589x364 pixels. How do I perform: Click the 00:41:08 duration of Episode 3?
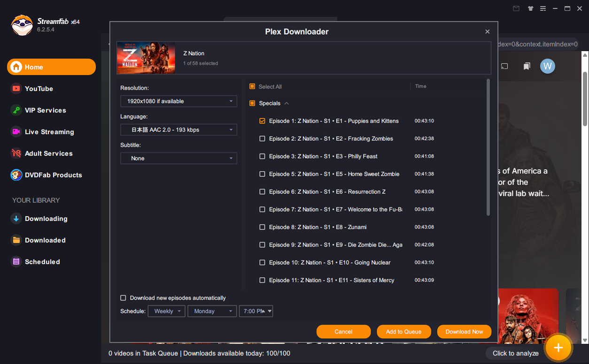pyautogui.click(x=424, y=156)
